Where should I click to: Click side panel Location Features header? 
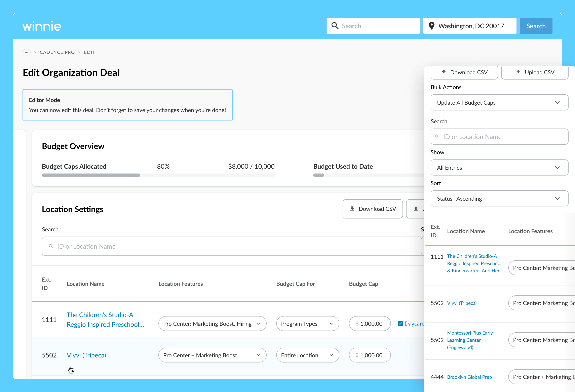(x=530, y=231)
